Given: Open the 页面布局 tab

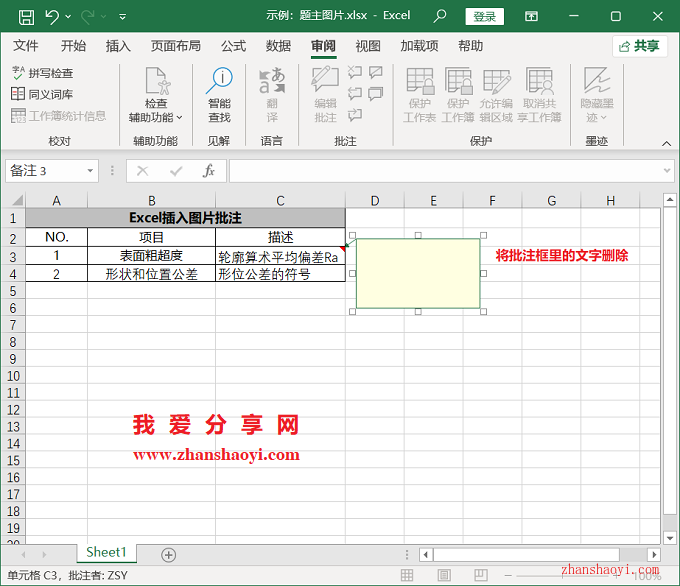Looking at the screenshot, I should [176, 46].
